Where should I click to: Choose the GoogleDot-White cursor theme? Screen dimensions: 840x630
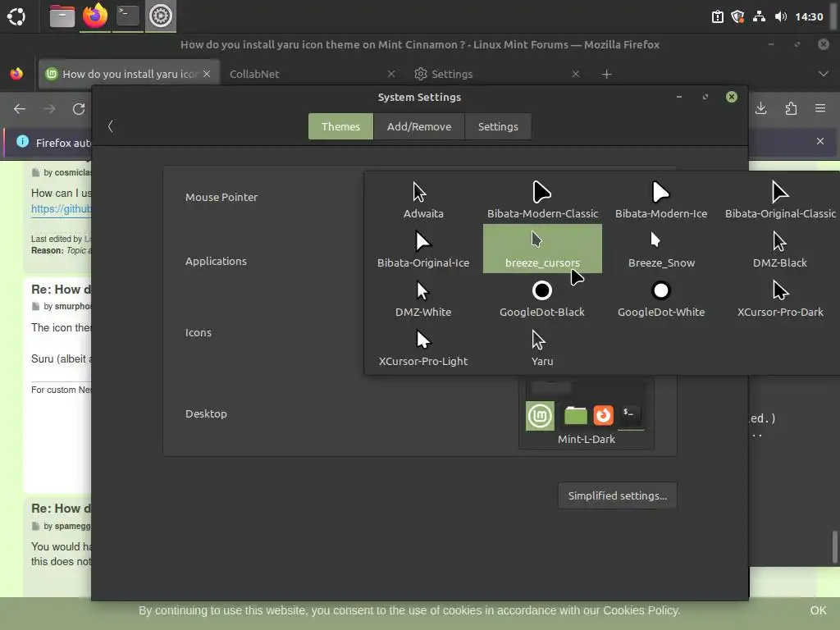click(661, 299)
